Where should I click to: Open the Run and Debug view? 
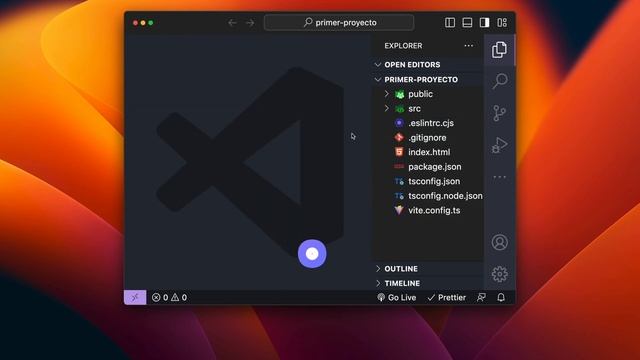click(x=500, y=145)
